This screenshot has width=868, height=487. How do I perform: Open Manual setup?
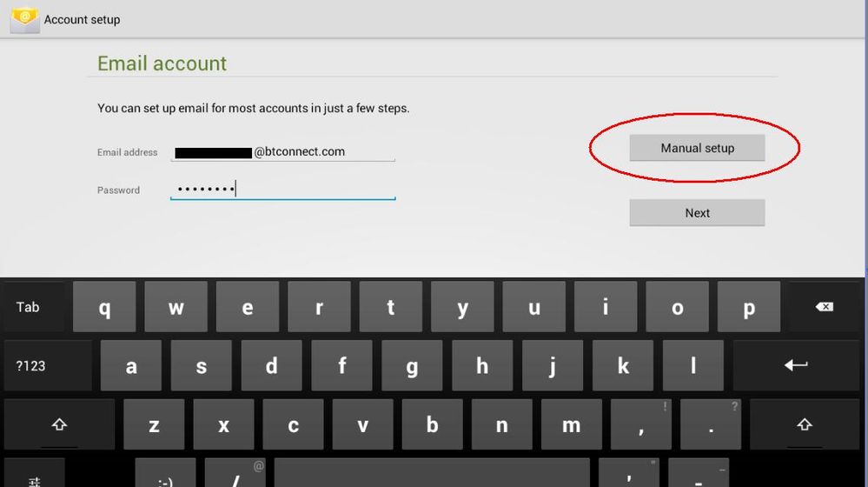tap(697, 148)
